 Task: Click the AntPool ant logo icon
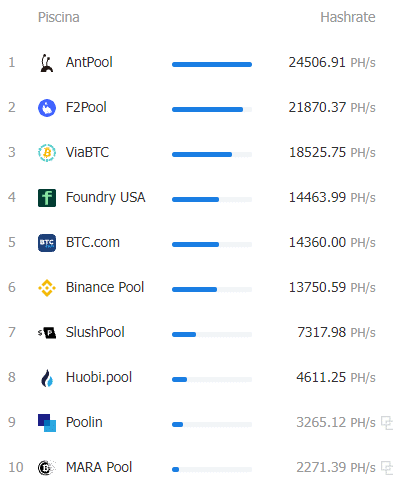(47, 63)
